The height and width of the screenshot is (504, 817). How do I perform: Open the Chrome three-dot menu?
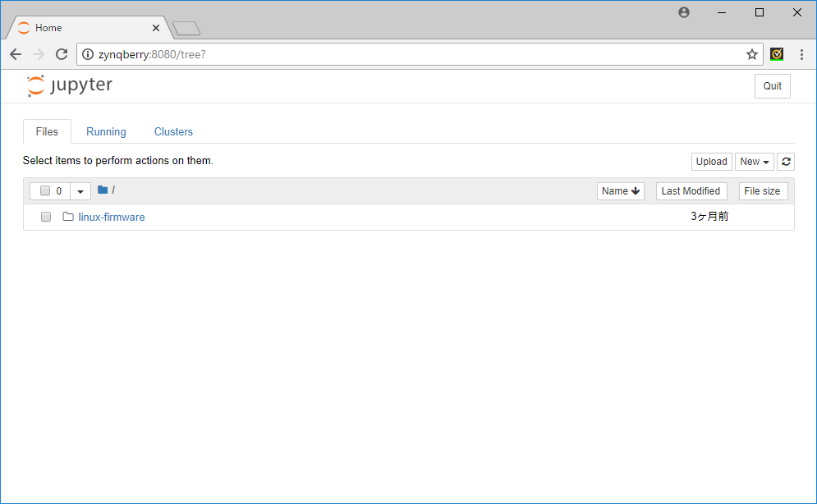pyautogui.click(x=801, y=54)
